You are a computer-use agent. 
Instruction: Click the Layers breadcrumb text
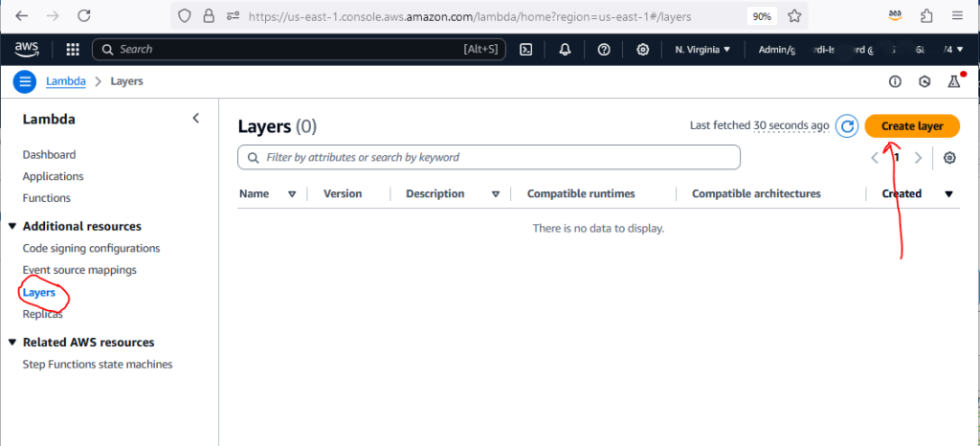127,81
